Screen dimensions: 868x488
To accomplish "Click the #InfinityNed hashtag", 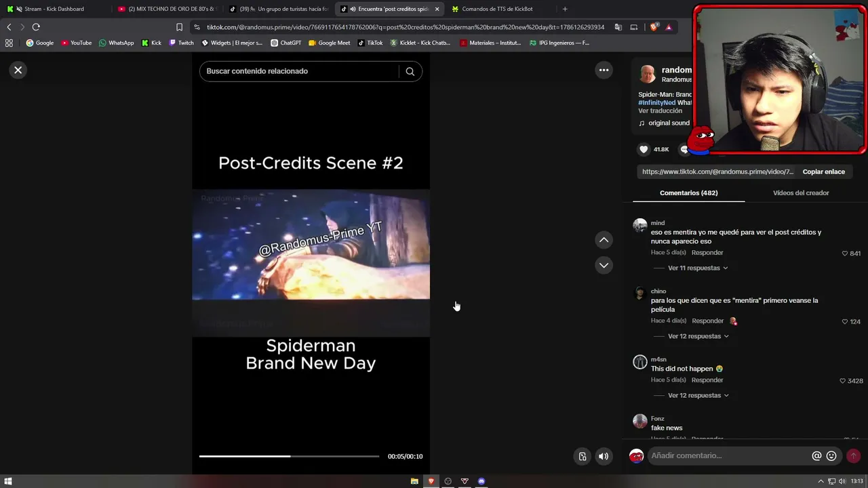I will pos(656,103).
